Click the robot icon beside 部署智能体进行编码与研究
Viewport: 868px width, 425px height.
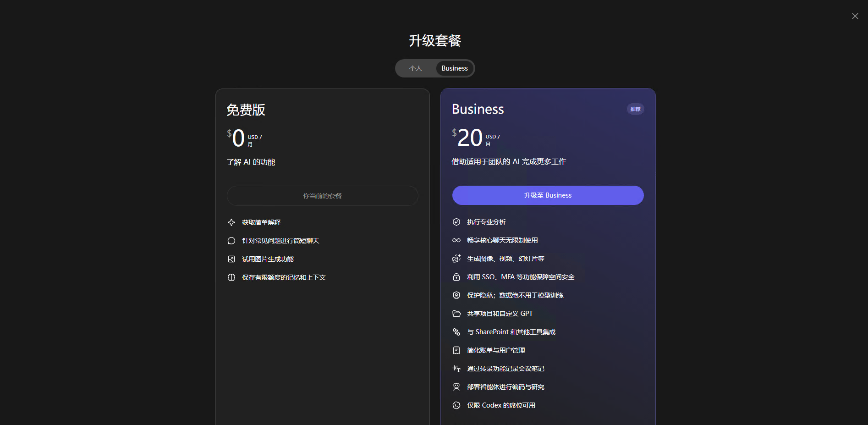tap(456, 387)
